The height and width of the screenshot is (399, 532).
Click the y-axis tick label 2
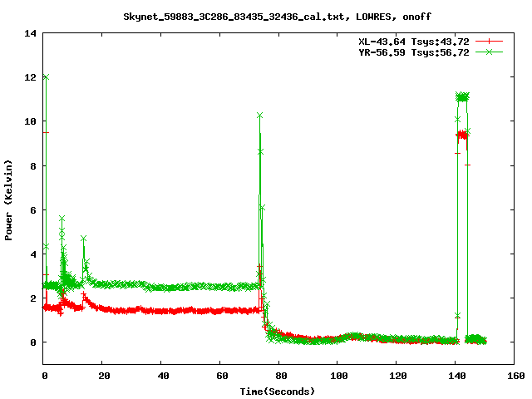(33, 298)
